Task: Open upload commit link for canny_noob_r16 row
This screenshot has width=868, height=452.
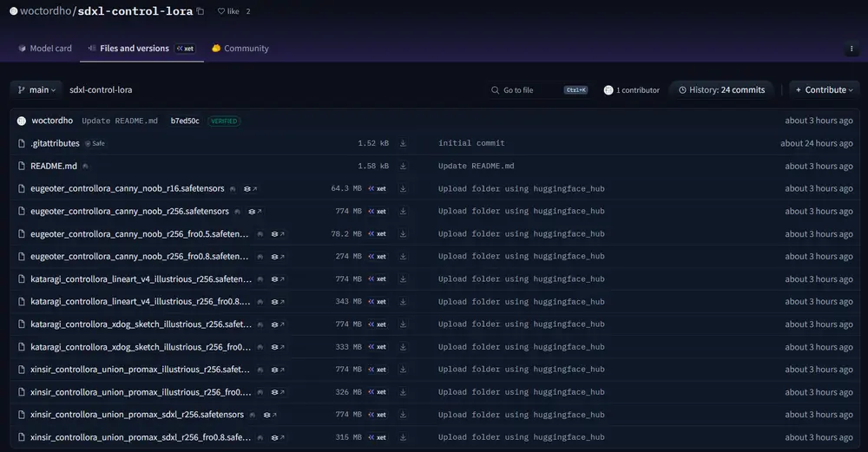Action: pyautogui.click(x=521, y=188)
